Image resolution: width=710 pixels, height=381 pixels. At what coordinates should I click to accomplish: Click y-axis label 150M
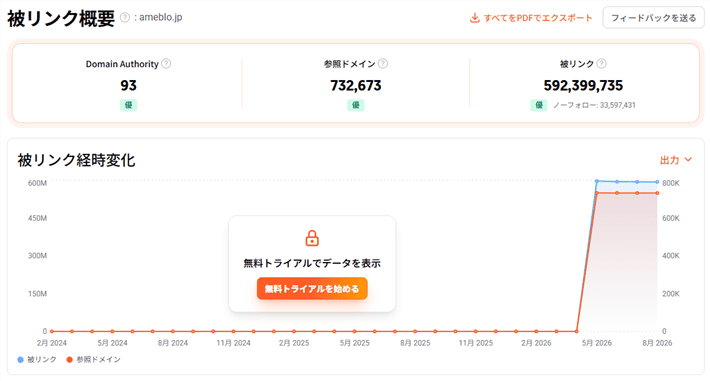37,294
